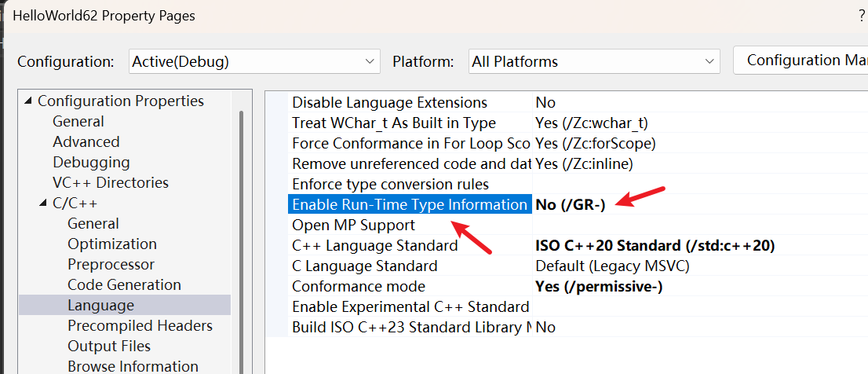Click the Enable Run-Time Type Information property
Viewport: 868px width, 374px height.
click(x=409, y=205)
